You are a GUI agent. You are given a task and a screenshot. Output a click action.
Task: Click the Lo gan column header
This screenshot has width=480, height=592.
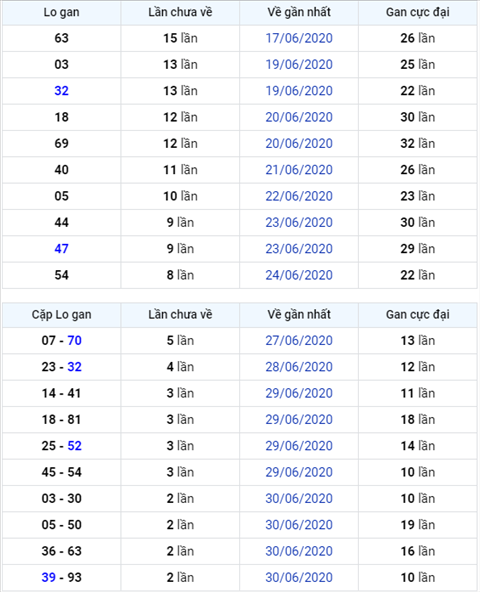pyautogui.click(x=62, y=12)
